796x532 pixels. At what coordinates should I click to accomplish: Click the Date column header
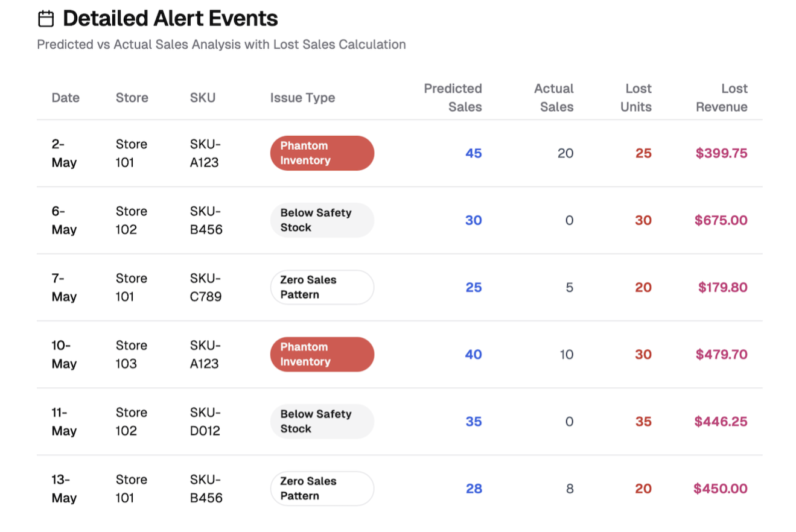(x=65, y=98)
